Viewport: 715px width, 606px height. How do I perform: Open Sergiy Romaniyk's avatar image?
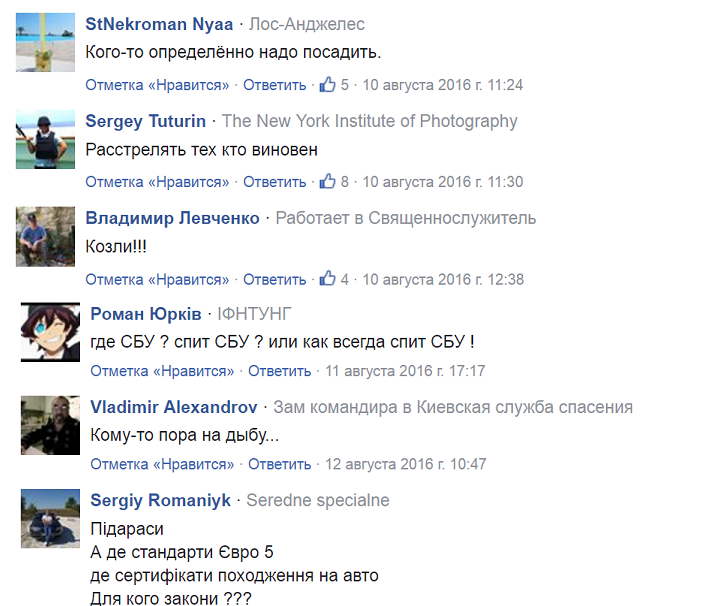coord(50,518)
